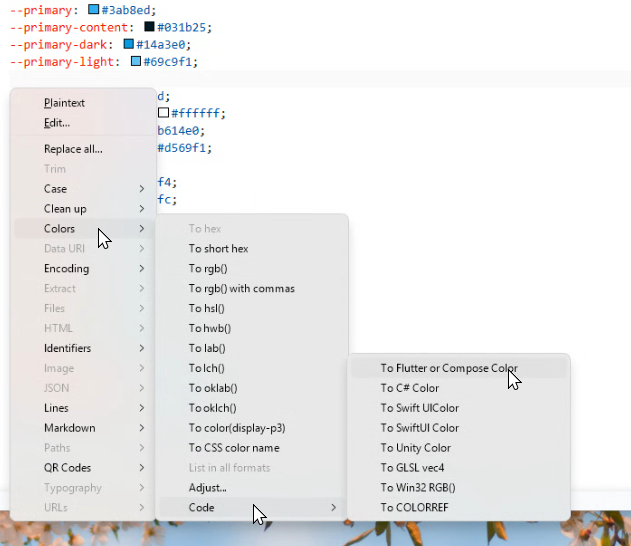This screenshot has width=631, height=546.
Task: Click the #3ab8ed hex value text
Action: pyautogui.click(x=126, y=10)
